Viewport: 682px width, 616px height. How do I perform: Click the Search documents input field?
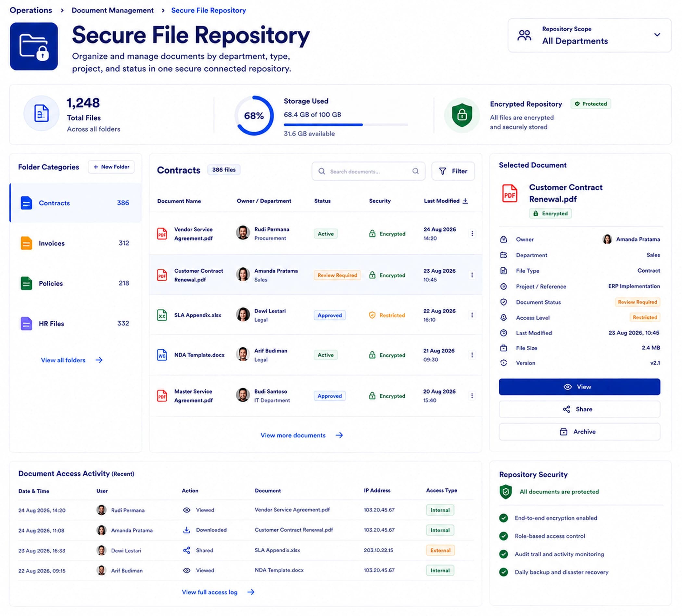[368, 171]
